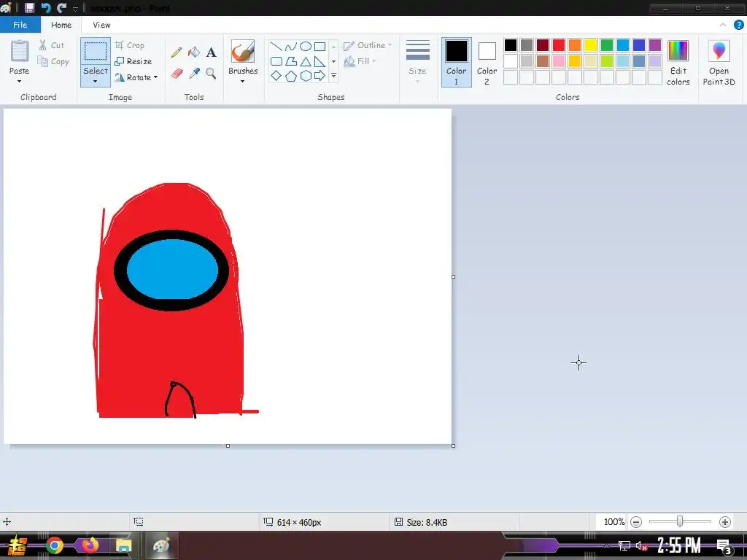The width and height of the screenshot is (747, 560).
Task: Select the Pencil tool
Action: (177, 52)
